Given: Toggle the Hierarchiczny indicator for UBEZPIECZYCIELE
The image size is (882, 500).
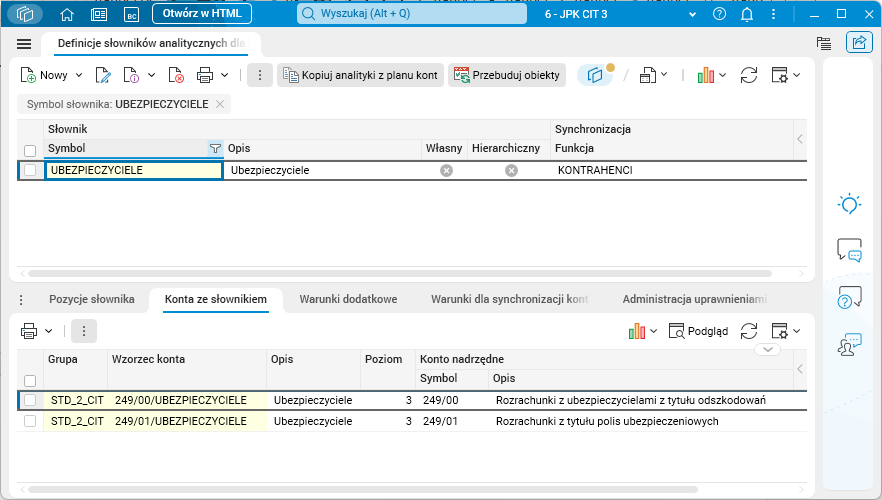Looking at the screenshot, I should (511, 170).
